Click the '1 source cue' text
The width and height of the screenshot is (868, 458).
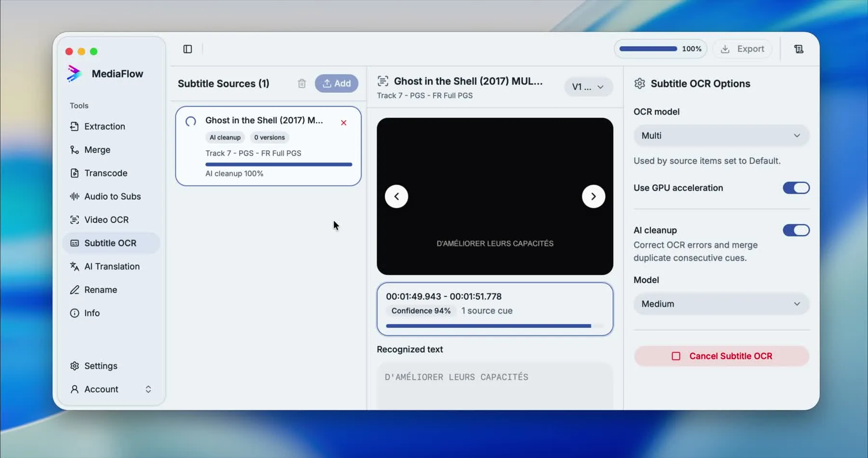tap(487, 311)
